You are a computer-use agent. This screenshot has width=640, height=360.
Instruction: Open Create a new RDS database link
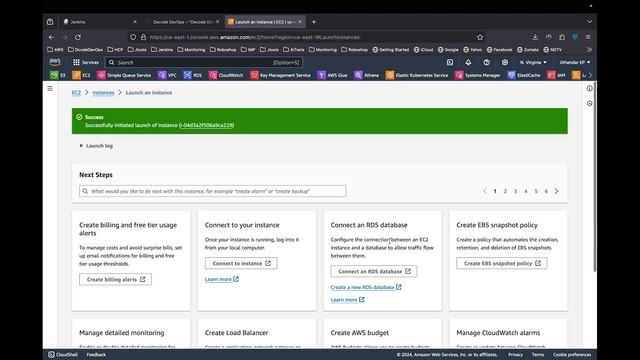[366, 287]
